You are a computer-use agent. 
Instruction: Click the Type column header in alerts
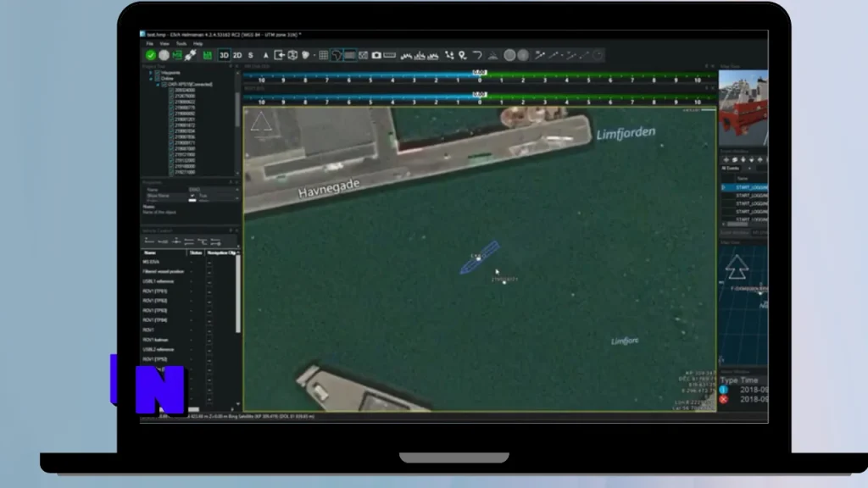click(728, 380)
